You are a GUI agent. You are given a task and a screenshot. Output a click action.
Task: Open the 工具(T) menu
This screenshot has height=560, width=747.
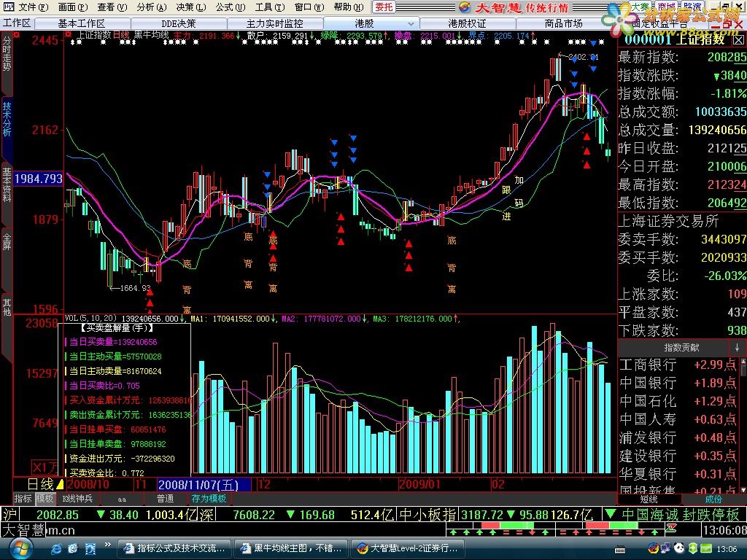point(270,7)
